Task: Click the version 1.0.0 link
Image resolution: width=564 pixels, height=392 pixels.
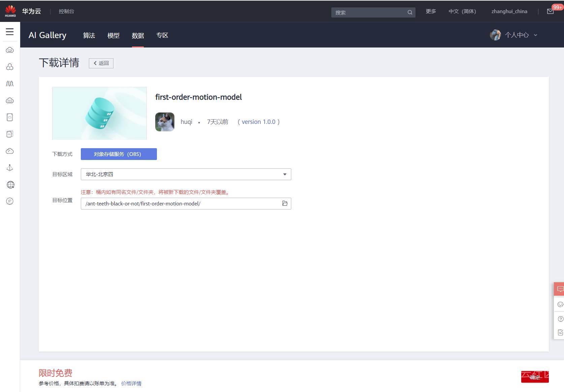Action: tap(259, 122)
